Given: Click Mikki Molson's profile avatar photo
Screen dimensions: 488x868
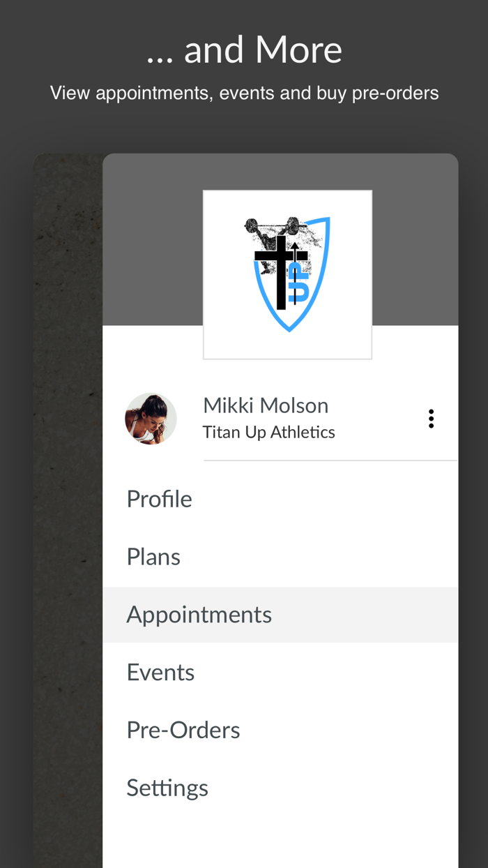Looking at the screenshot, I should (151, 418).
